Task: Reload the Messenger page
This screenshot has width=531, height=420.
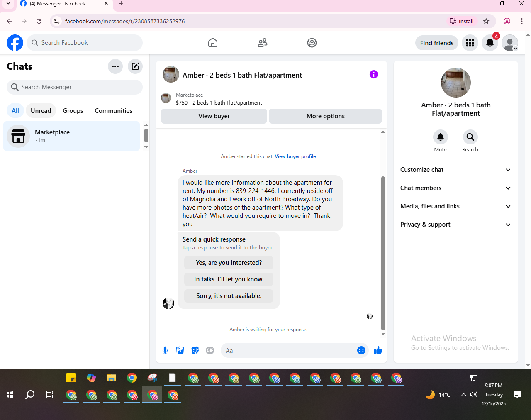Action: pos(39,21)
